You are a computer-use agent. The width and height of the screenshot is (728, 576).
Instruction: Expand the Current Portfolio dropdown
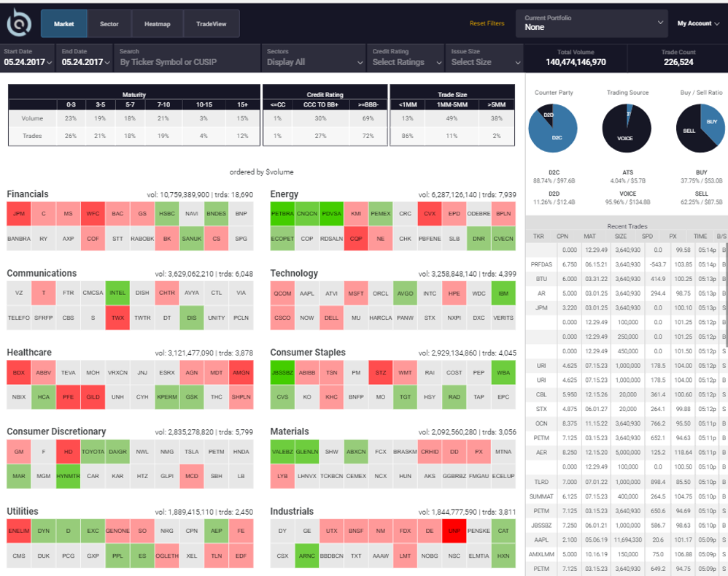592,23
